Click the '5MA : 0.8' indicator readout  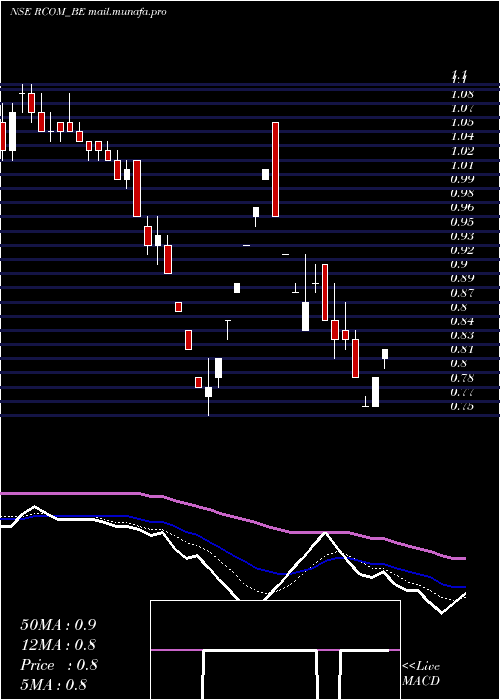click(x=54, y=685)
